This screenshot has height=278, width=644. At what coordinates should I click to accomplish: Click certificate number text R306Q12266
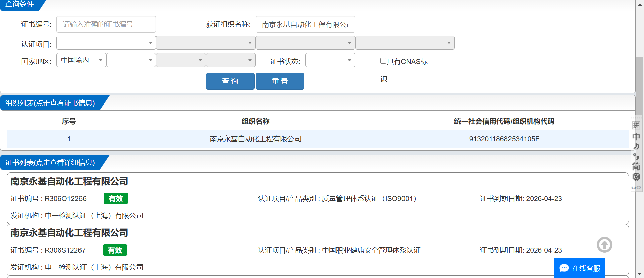point(66,199)
